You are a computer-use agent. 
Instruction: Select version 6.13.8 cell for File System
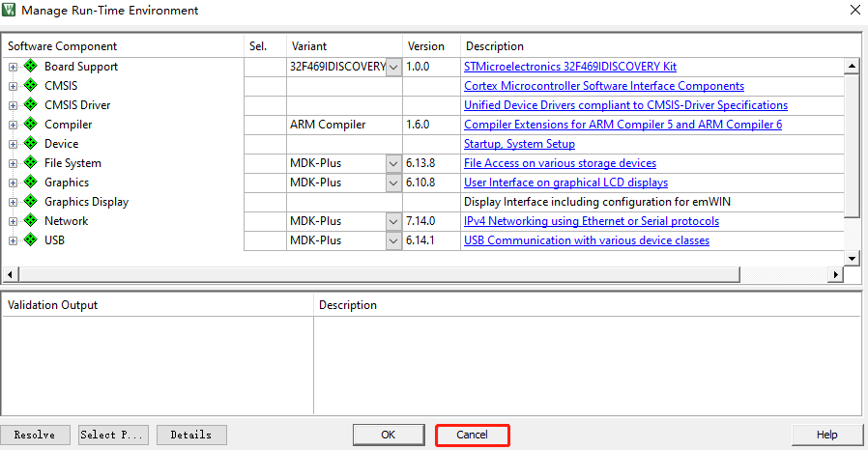point(431,163)
